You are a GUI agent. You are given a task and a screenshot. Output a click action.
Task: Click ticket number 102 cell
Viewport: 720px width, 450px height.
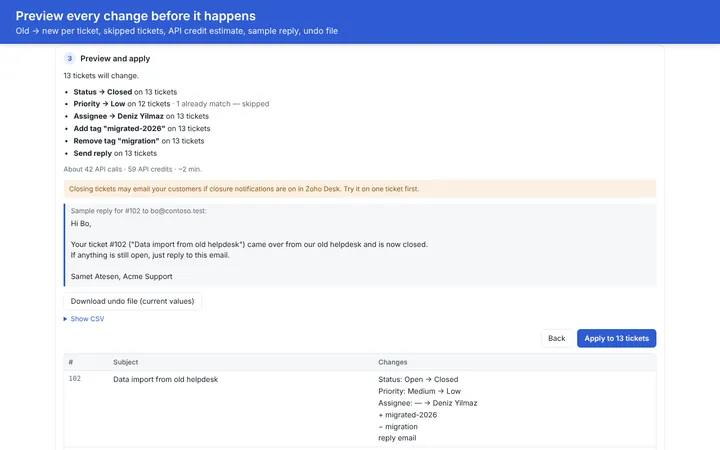coord(74,379)
